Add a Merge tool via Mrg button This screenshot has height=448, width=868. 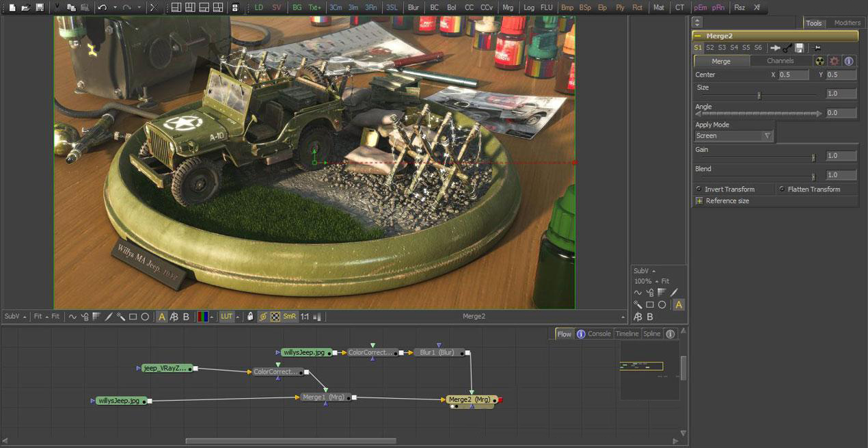508,8
